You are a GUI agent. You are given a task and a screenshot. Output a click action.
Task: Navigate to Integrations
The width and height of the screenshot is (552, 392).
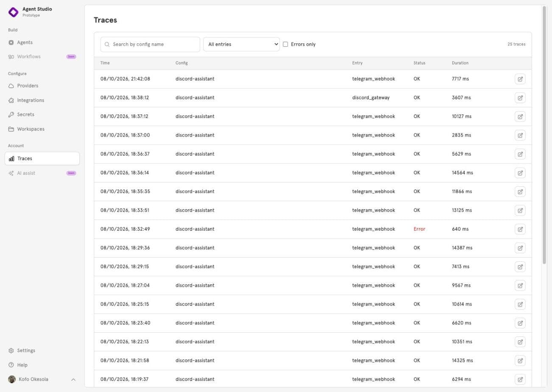pyautogui.click(x=42, y=100)
